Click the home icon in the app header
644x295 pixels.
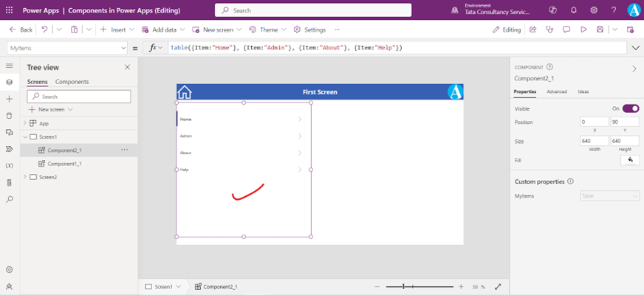coord(185,92)
